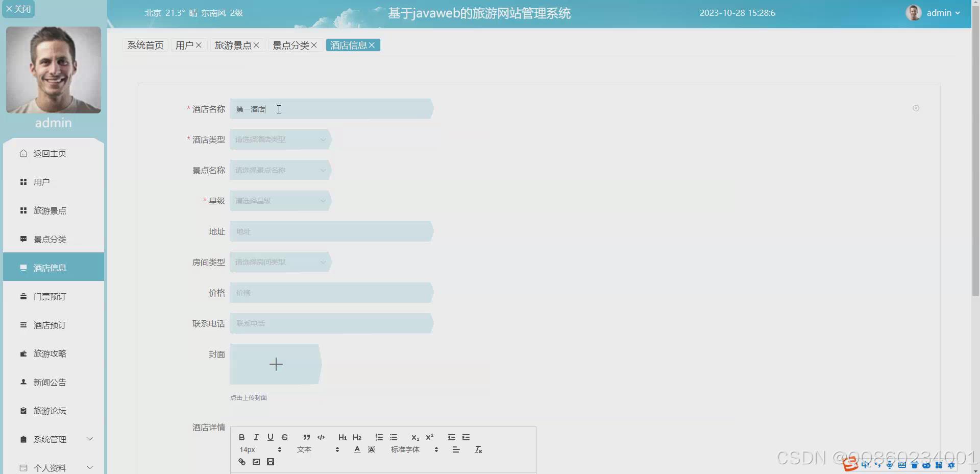Open the 景点名称 dropdown
The width and height of the screenshot is (980, 474).
[281, 170]
